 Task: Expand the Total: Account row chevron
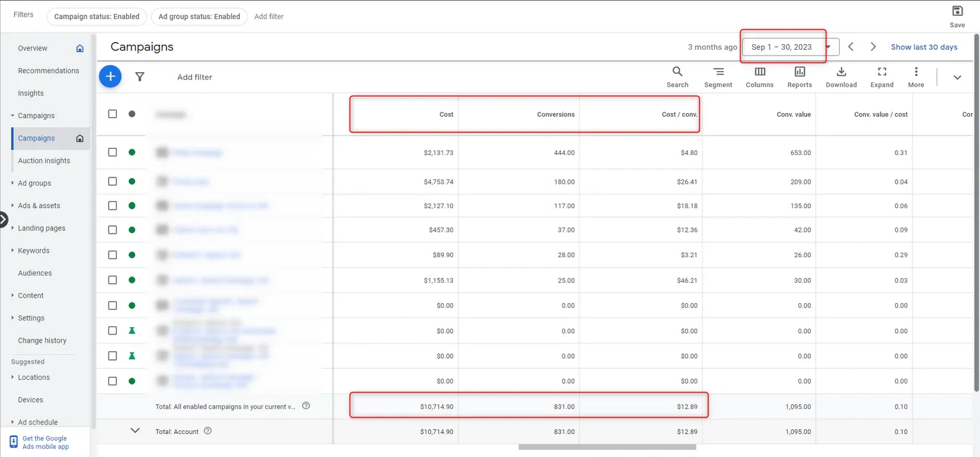pos(135,431)
